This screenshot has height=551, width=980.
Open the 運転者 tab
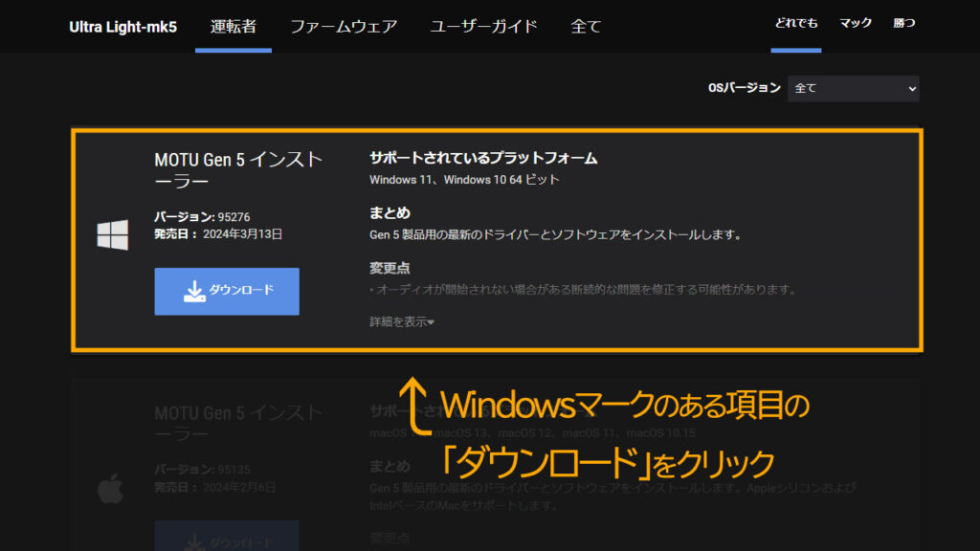click(x=234, y=26)
